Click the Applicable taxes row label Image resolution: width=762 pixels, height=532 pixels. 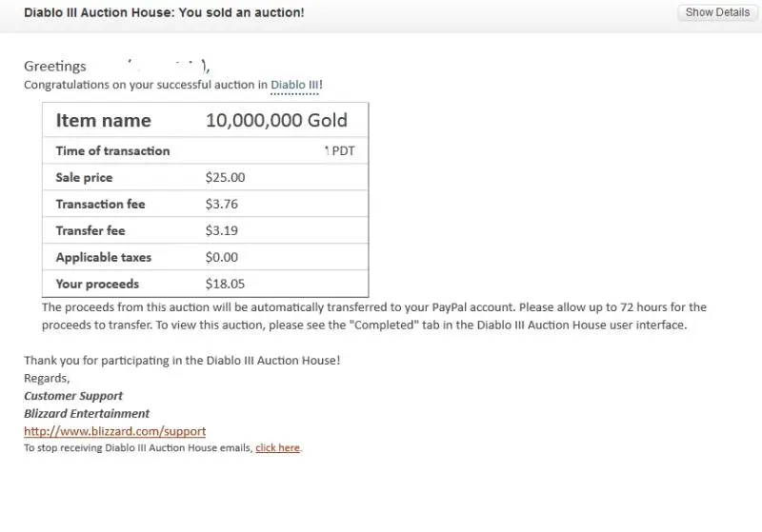(x=103, y=257)
